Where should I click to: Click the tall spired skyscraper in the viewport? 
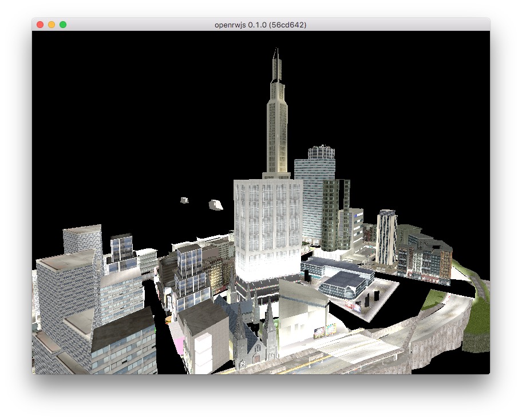276,113
